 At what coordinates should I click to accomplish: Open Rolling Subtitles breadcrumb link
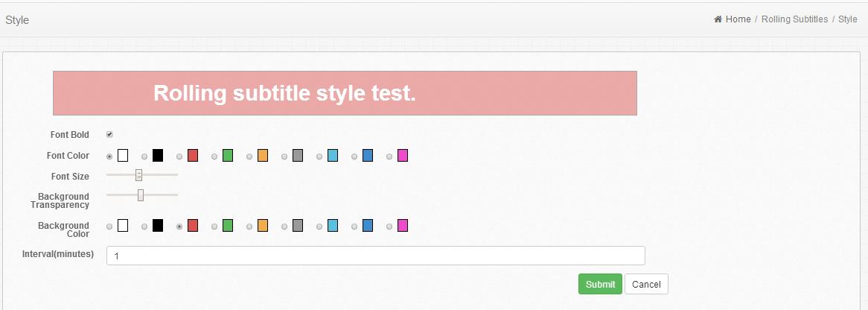(794, 19)
